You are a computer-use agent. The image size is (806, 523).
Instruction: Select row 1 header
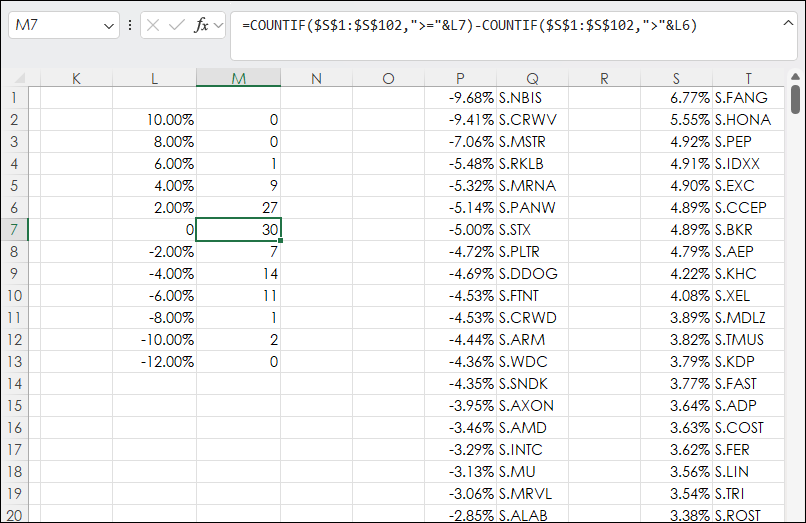(14, 98)
